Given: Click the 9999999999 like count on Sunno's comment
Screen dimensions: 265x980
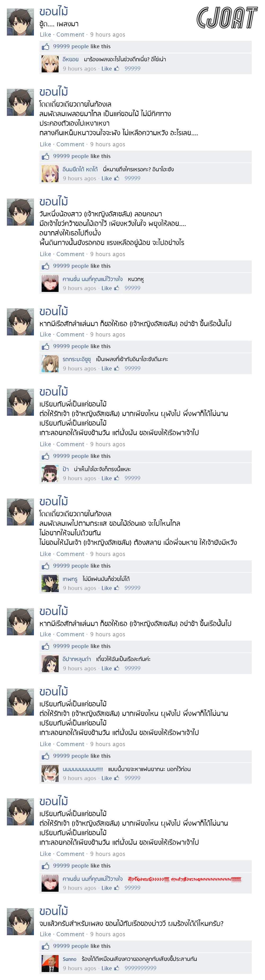Looking at the screenshot, I should (x=140, y=968).
